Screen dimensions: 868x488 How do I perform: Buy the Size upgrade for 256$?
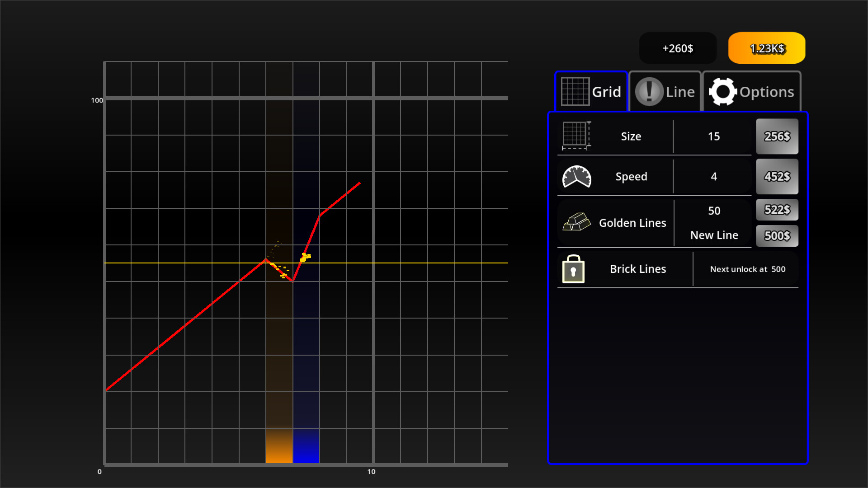(777, 136)
